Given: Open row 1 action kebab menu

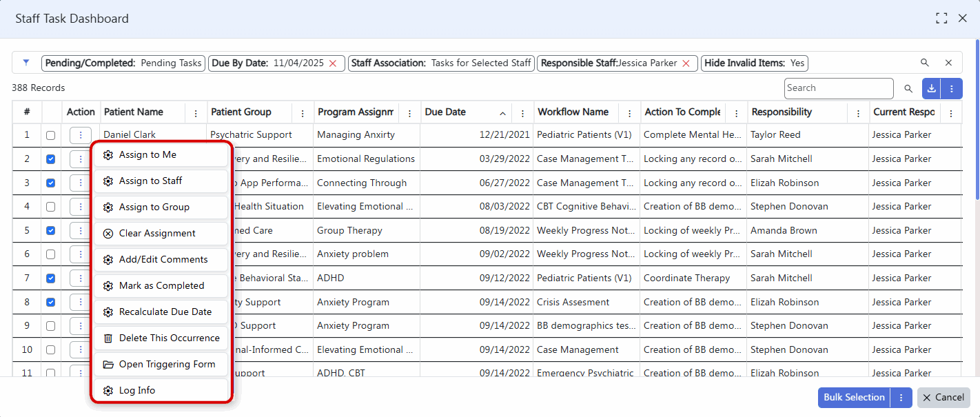Looking at the screenshot, I should [81, 135].
